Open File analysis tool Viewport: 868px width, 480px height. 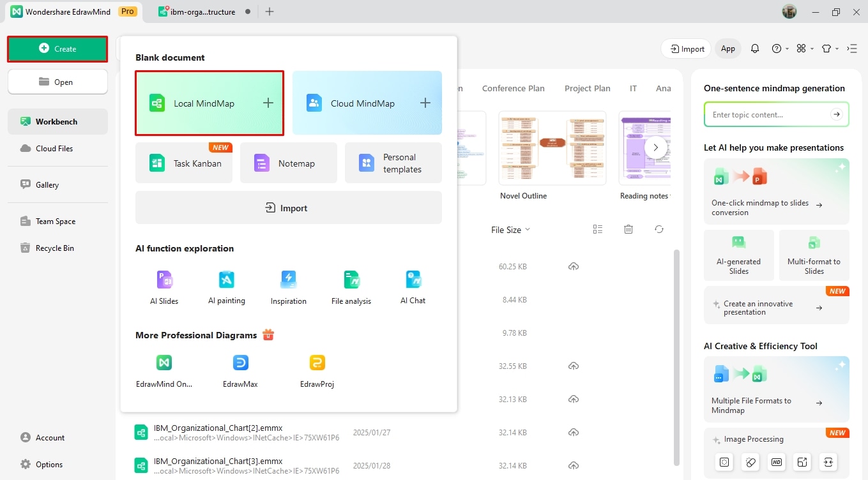tap(351, 288)
